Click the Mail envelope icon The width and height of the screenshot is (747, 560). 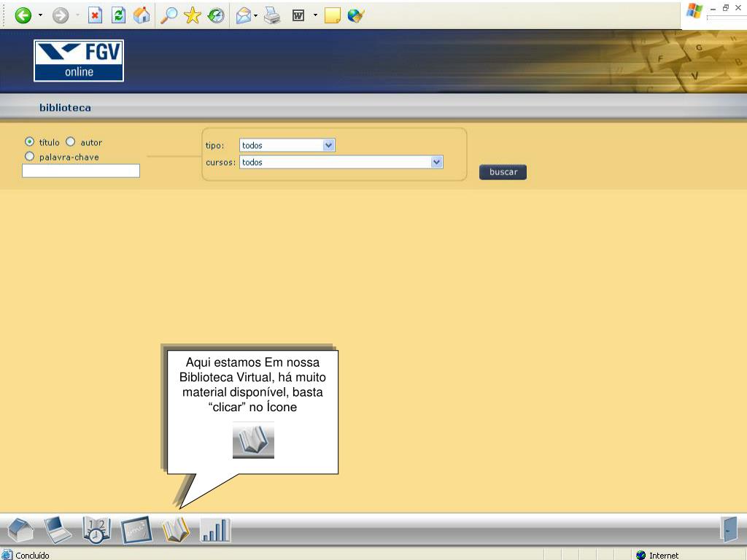coord(244,16)
